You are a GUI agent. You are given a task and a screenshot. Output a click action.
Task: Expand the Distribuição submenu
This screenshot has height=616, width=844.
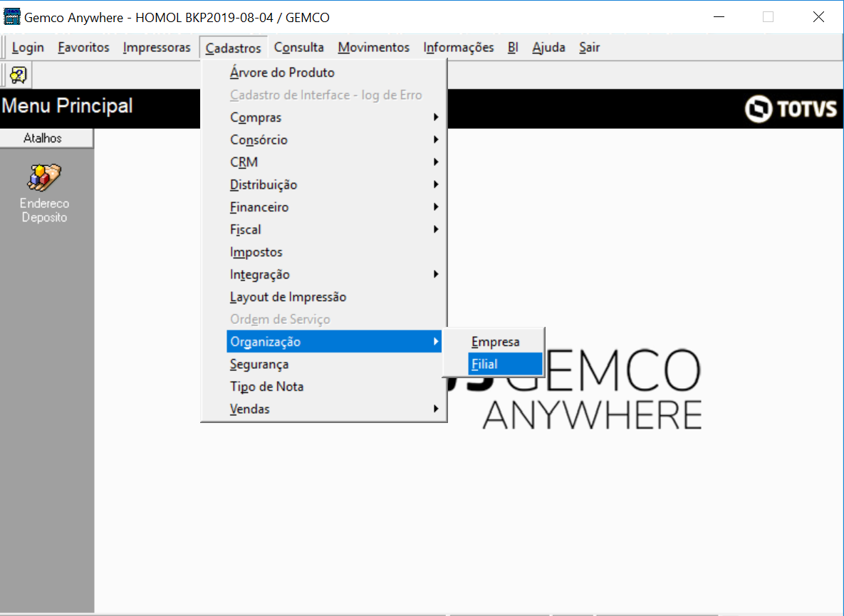(334, 184)
